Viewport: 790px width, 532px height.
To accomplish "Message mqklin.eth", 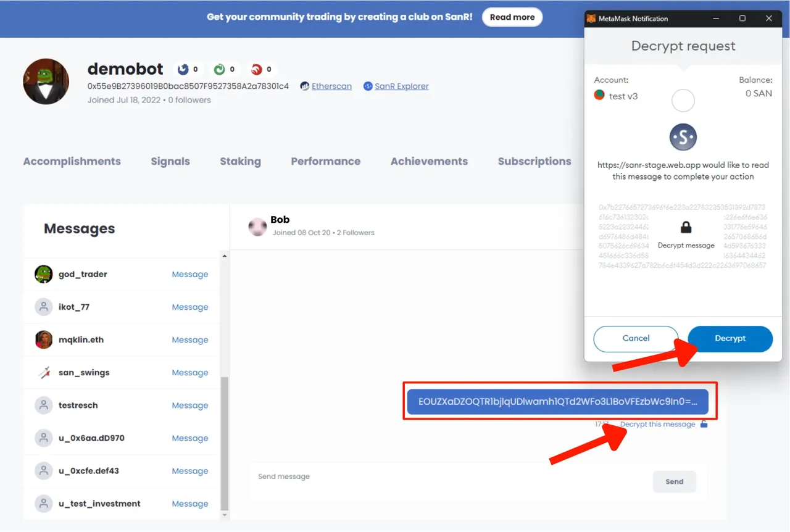I will pyautogui.click(x=190, y=339).
